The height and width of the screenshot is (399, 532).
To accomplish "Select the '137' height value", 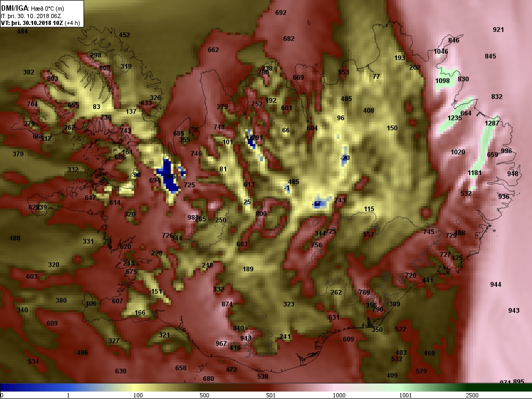I will (x=131, y=112).
